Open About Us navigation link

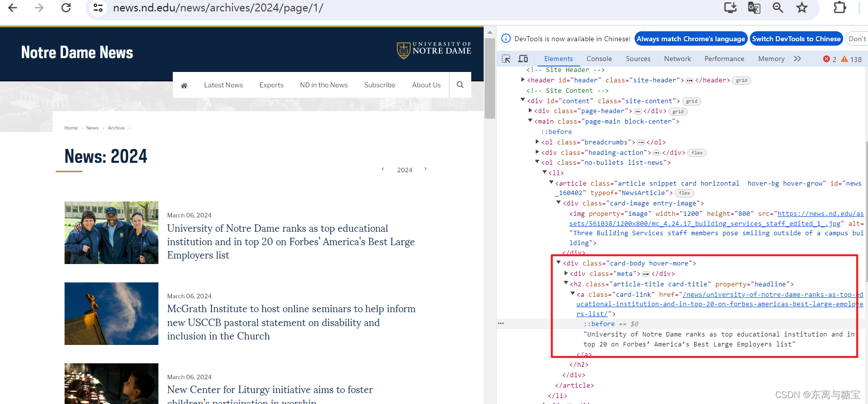[426, 85]
